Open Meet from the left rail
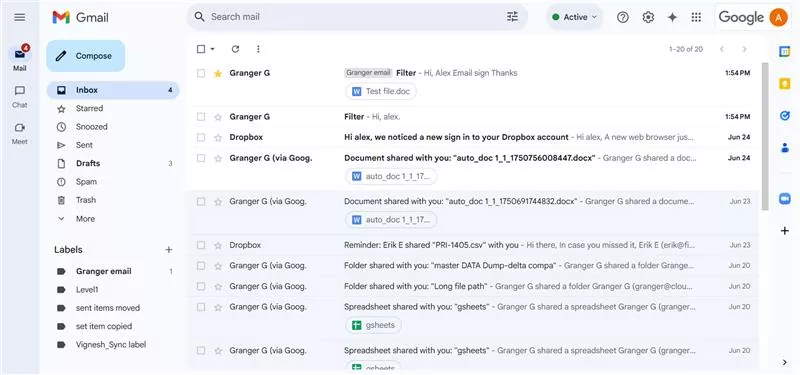Screen dimensions: 800x375 (20, 133)
